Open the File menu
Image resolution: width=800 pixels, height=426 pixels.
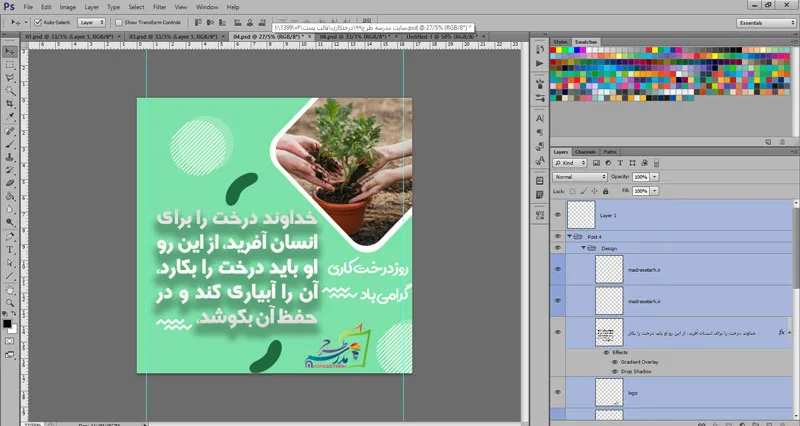[x=28, y=7]
